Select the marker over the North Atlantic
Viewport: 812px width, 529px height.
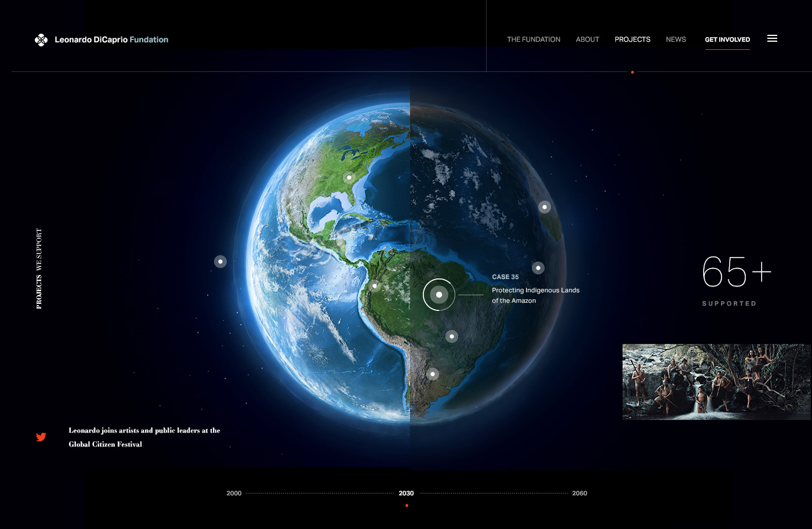tap(544, 207)
